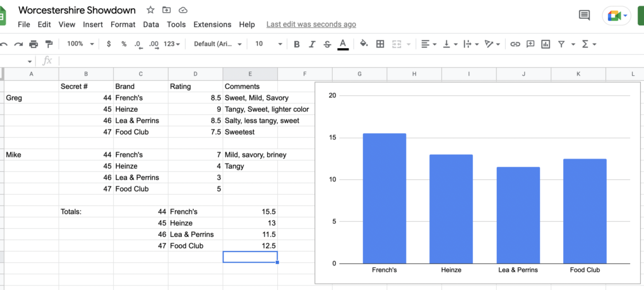The image size is (644, 290).
Task: Click the merge cells icon
Action: click(x=397, y=44)
